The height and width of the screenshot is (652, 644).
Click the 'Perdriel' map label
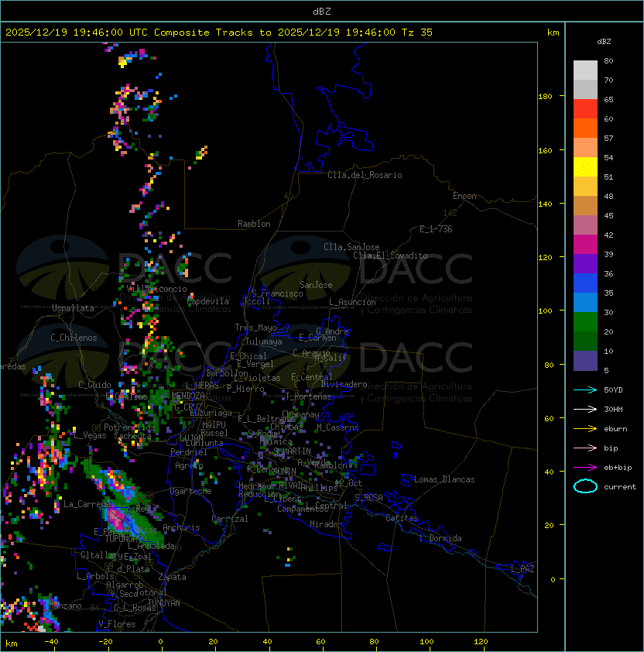coord(189,452)
